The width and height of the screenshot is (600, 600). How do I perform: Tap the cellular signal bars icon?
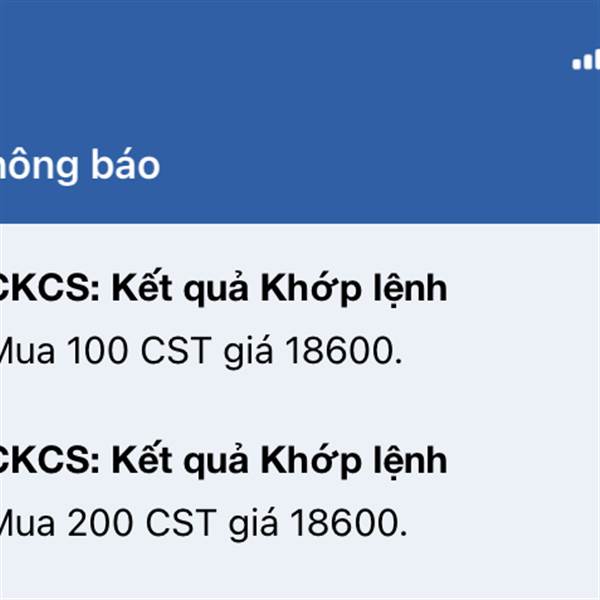[586, 59]
